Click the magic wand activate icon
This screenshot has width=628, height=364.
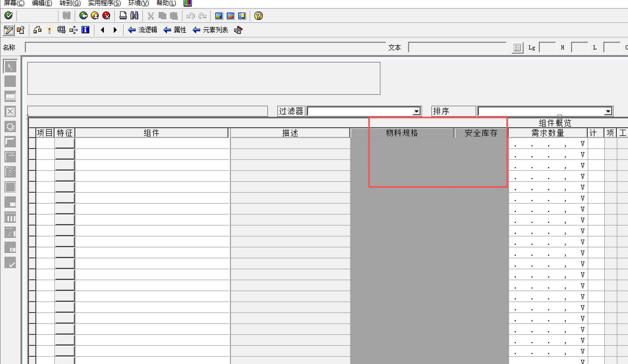click(x=49, y=30)
